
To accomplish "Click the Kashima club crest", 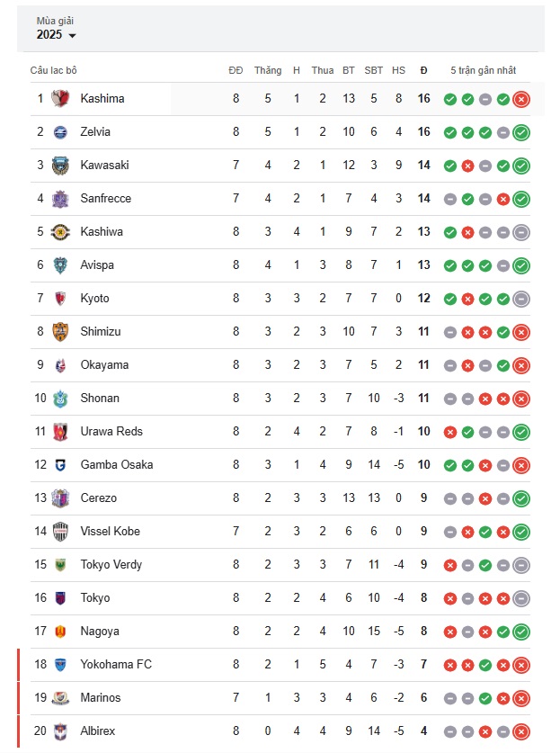I will click(x=60, y=98).
